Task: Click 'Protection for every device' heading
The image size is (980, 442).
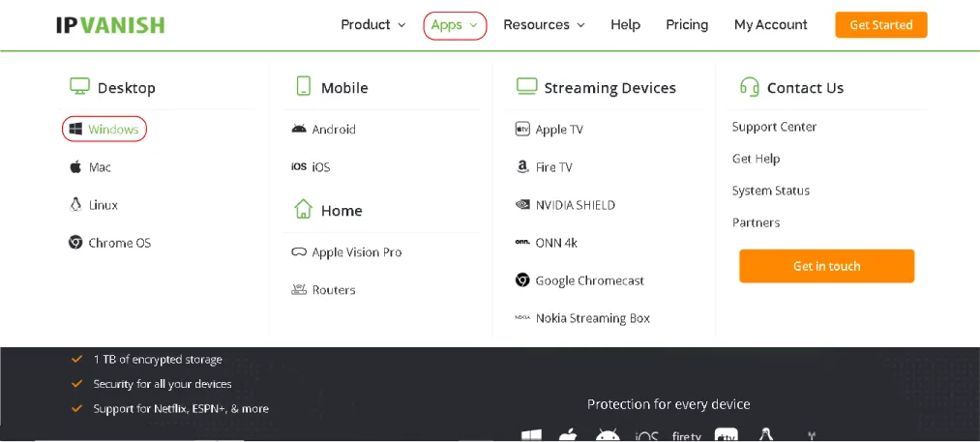Action: point(668,404)
